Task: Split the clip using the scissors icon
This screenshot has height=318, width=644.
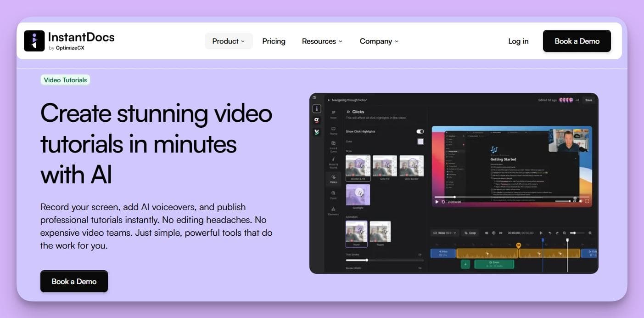Action: point(541,233)
